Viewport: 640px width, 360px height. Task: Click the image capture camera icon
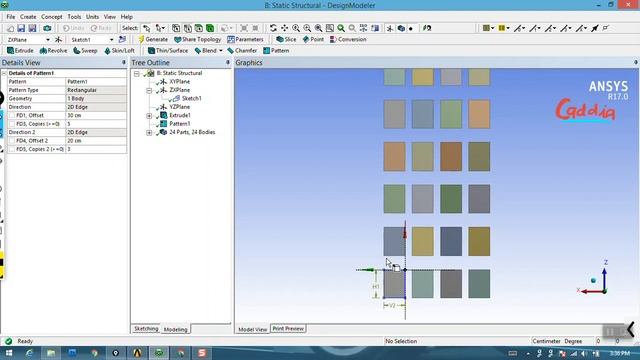coord(47,28)
